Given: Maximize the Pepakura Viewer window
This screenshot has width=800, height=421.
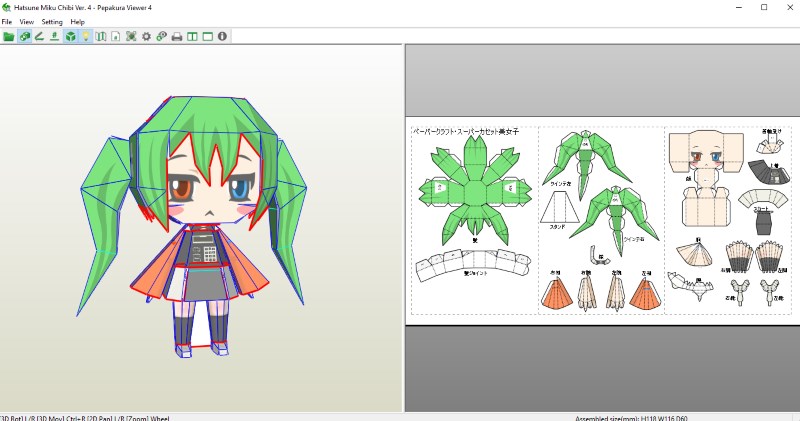Looking at the screenshot, I should click(764, 7).
